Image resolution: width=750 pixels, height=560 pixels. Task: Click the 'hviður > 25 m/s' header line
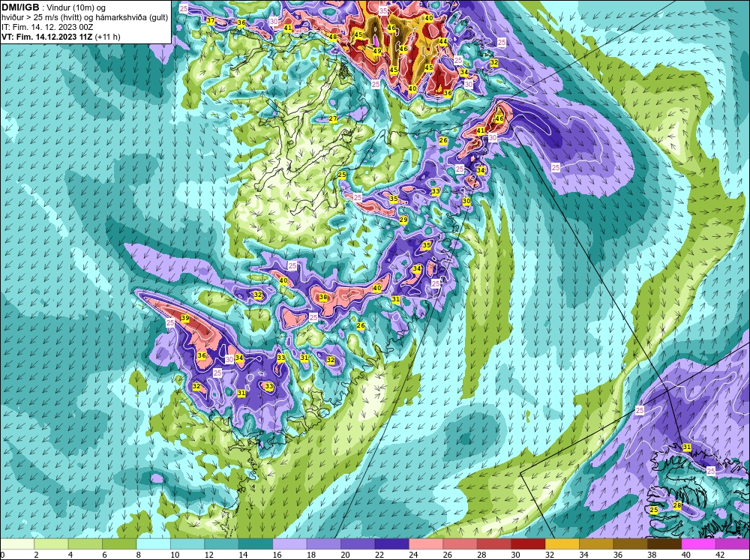[x=85, y=17]
